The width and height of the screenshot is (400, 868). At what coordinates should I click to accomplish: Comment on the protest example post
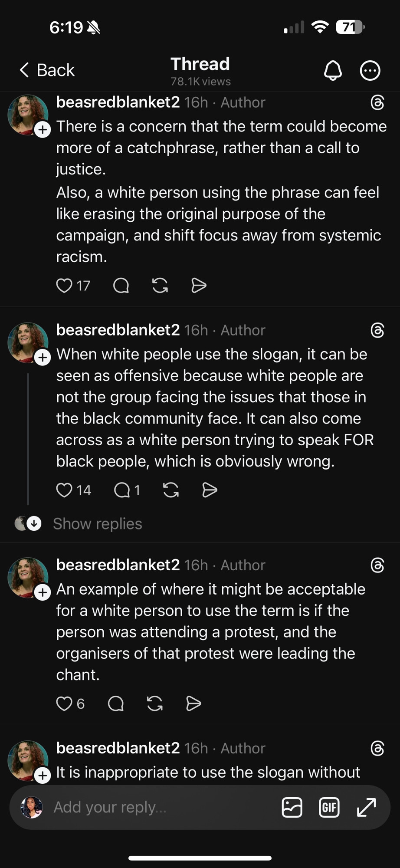coord(116,704)
